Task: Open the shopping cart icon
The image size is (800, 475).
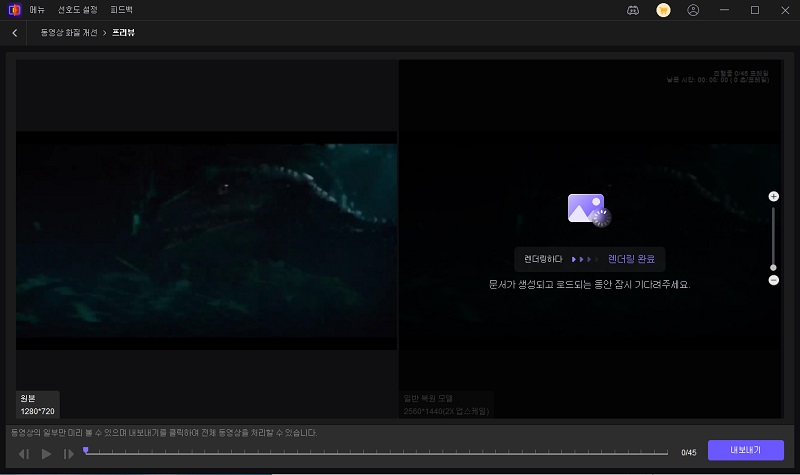Action: [663, 10]
